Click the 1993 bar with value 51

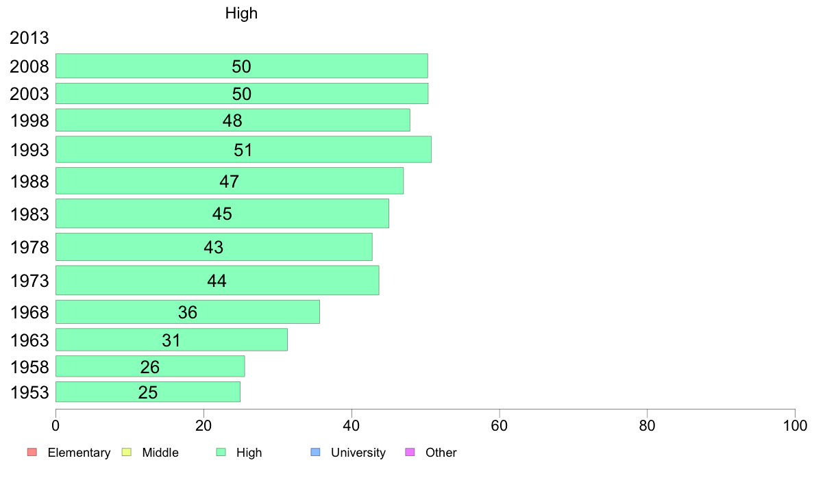[x=243, y=149]
